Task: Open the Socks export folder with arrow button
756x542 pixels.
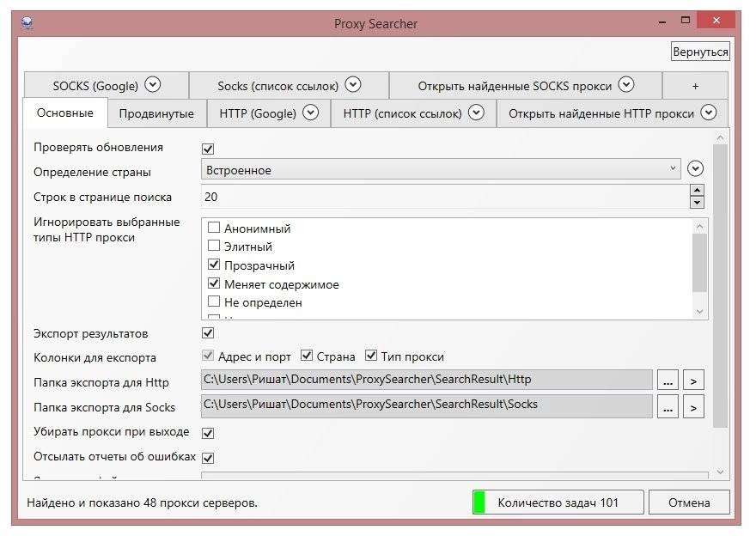Action: click(693, 406)
